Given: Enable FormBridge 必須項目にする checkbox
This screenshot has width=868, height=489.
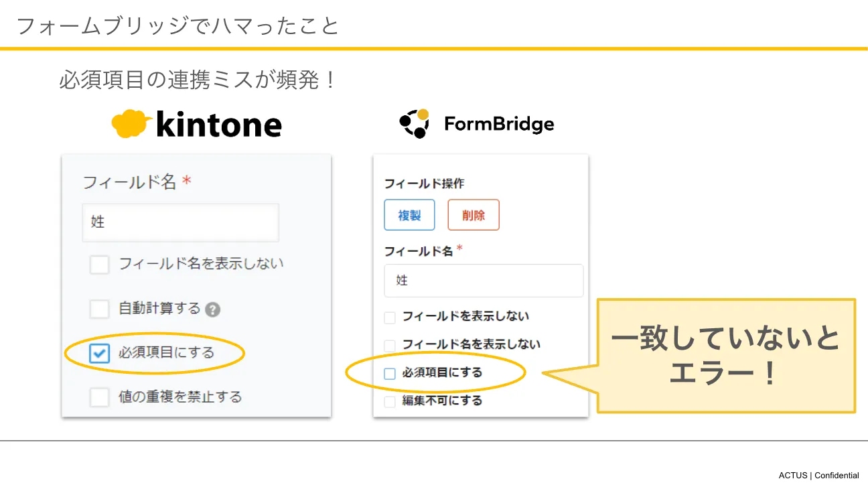Looking at the screenshot, I should [x=390, y=374].
